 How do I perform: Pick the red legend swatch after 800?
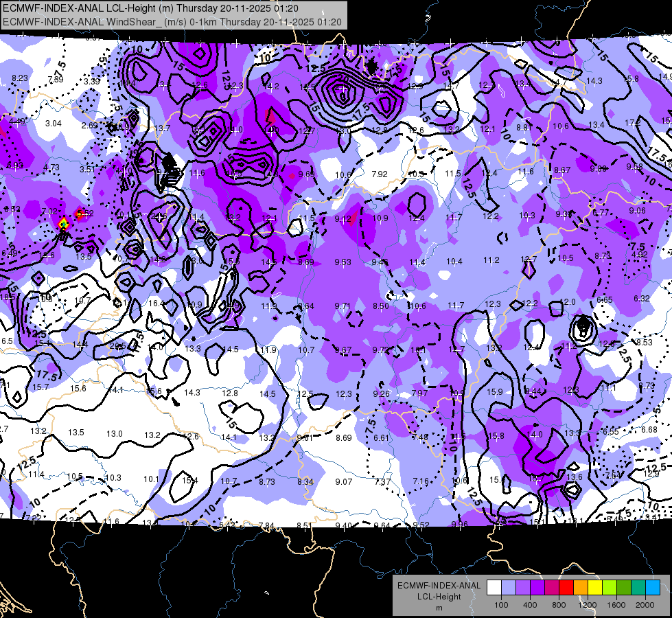click(x=566, y=588)
